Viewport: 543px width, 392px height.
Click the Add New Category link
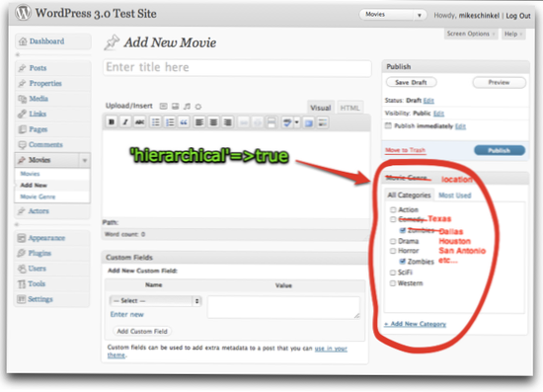[x=416, y=324]
